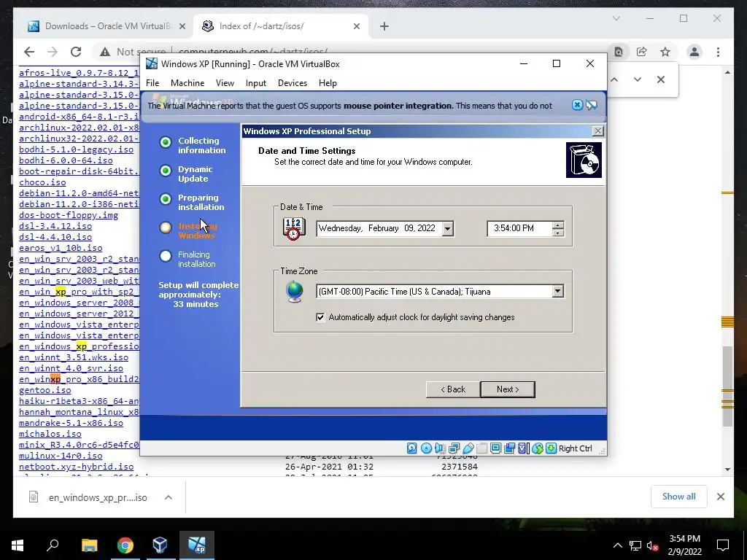Decrease the time with the down spinner
This screenshot has width=747, height=560.
tap(558, 233)
